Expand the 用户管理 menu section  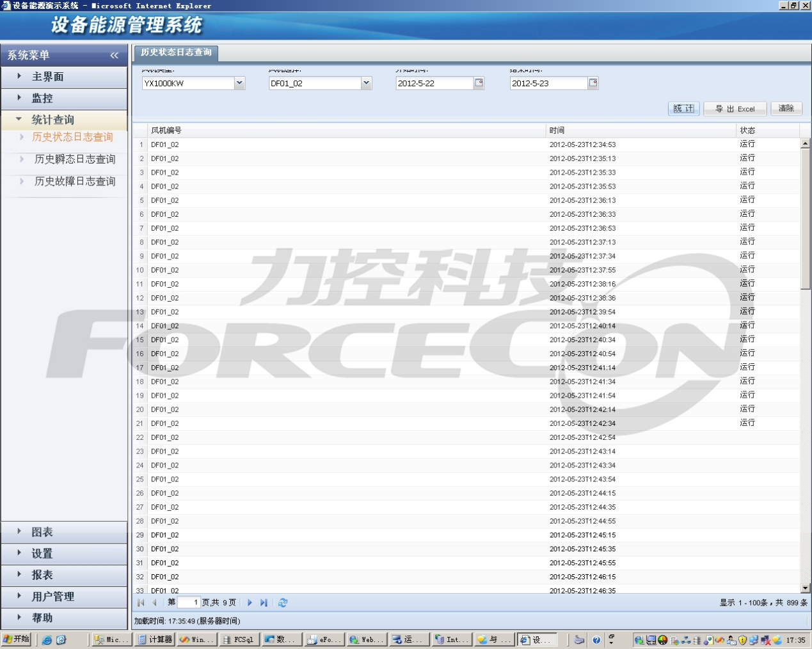click(64, 597)
